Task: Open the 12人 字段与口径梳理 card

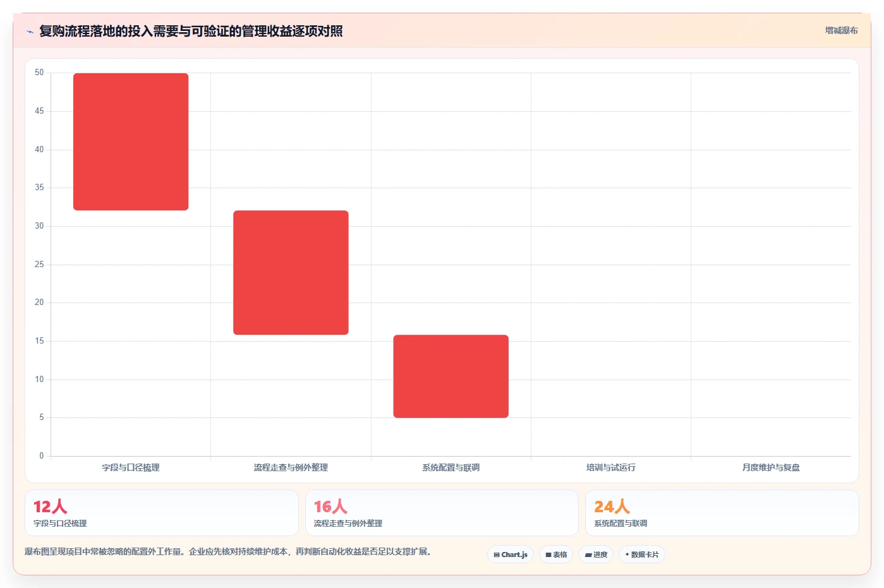Action: [x=162, y=513]
